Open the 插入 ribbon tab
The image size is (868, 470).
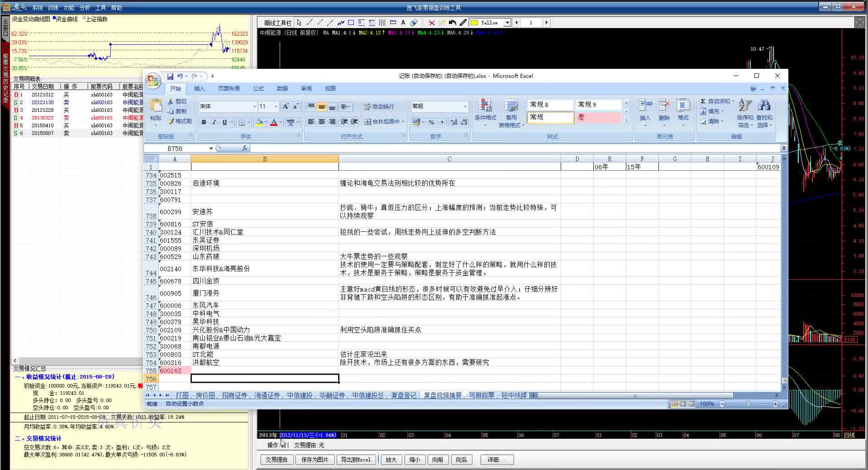[199, 89]
